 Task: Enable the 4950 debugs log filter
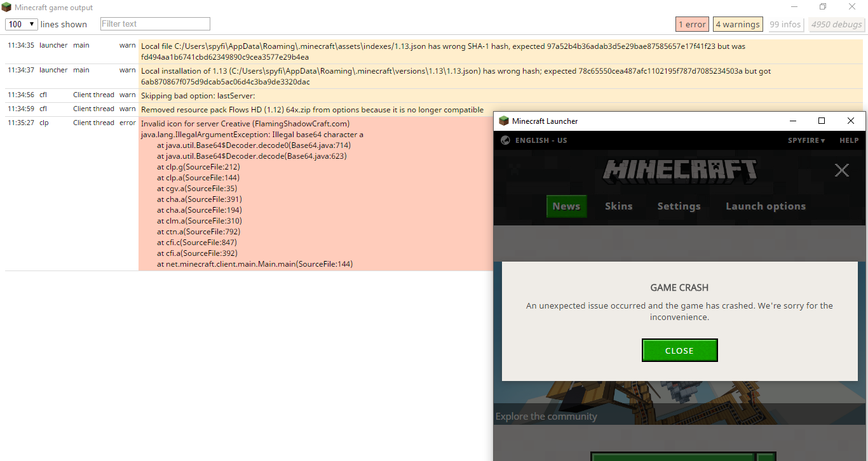pyautogui.click(x=837, y=24)
